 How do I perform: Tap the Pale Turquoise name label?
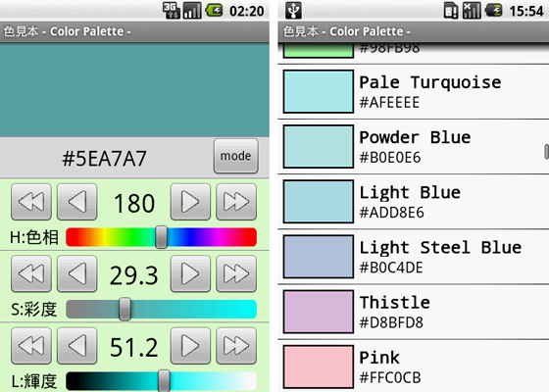(x=430, y=82)
